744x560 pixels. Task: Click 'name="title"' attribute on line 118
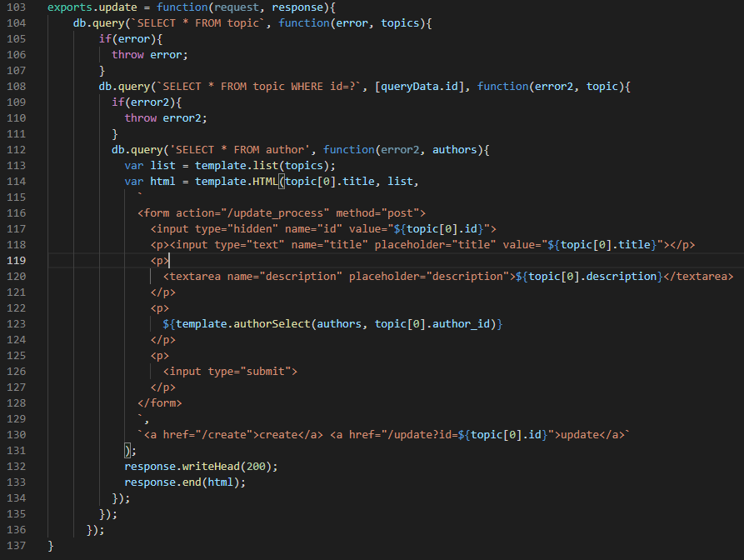pos(329,245)
